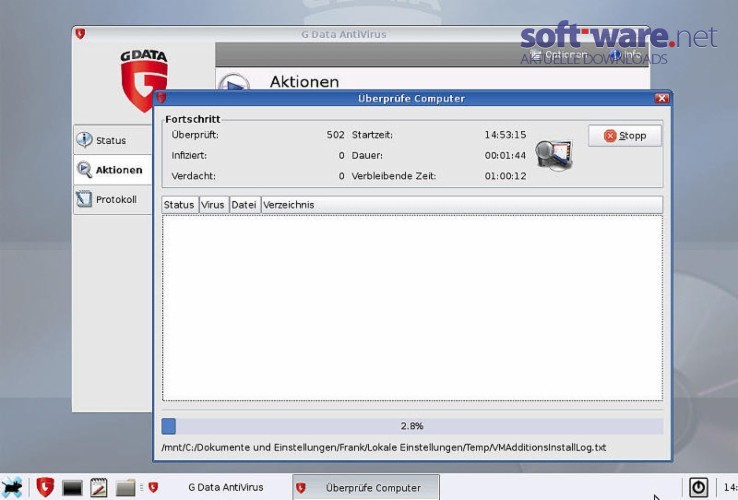
Task: Sort the results by the Status column
Action: click(180, 205)
